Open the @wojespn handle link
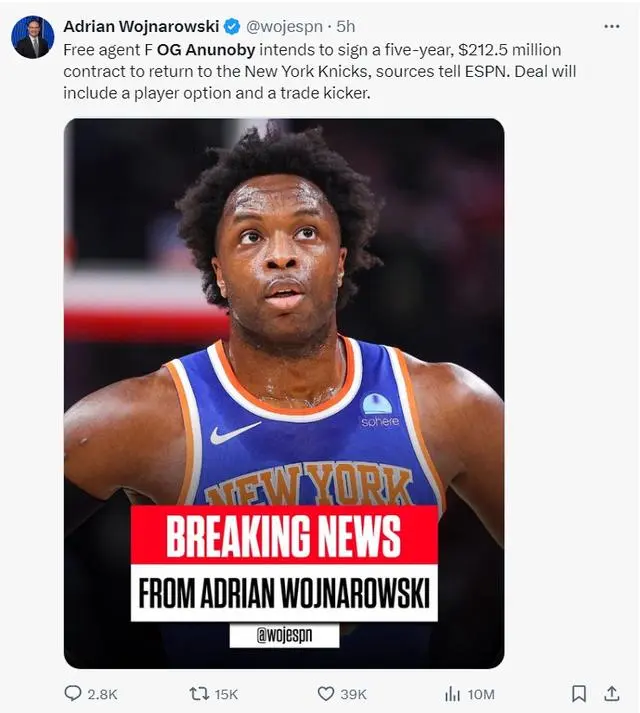 point(284,26)
